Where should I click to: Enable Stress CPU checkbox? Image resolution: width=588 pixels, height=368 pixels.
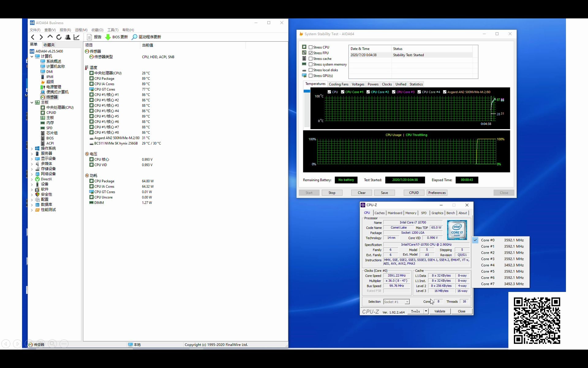point(311,47)
